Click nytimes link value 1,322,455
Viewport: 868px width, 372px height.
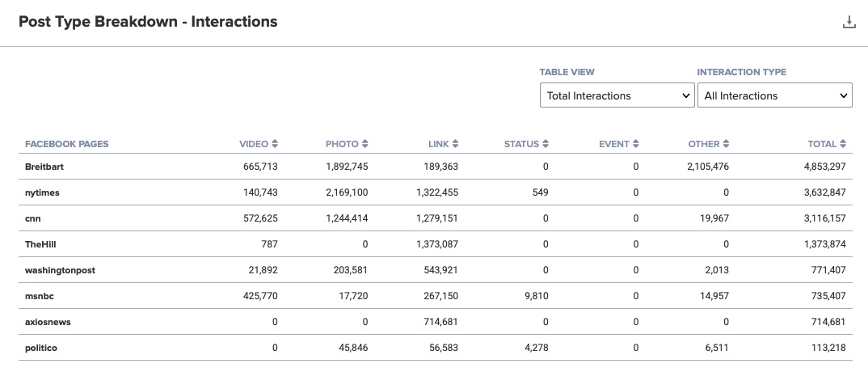pyautogui.click(x=436, y=192)
